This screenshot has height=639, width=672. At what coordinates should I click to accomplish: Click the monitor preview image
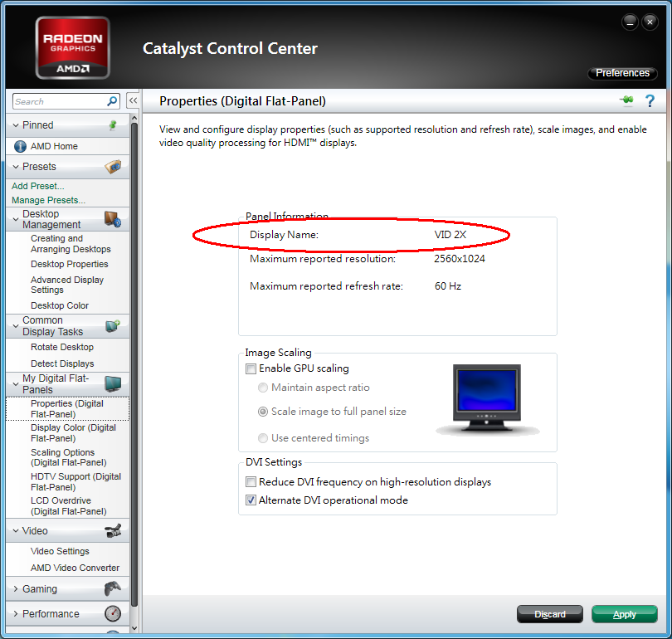tap(487, 399)
